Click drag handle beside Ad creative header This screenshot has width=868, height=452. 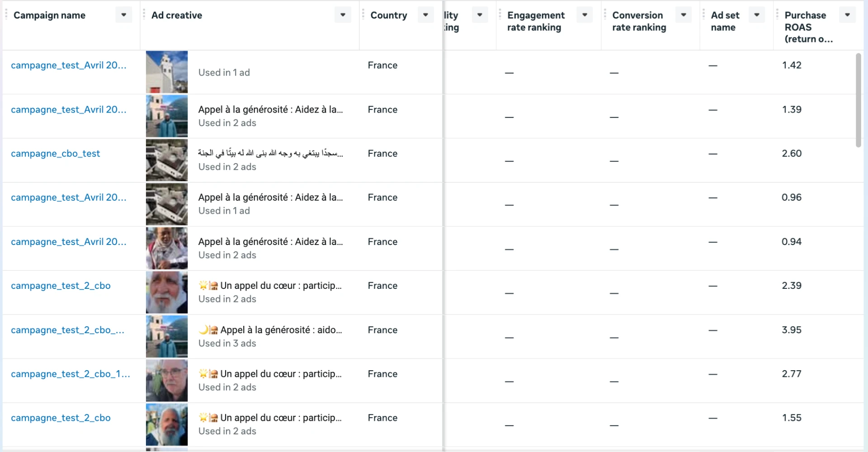(144, 15)
